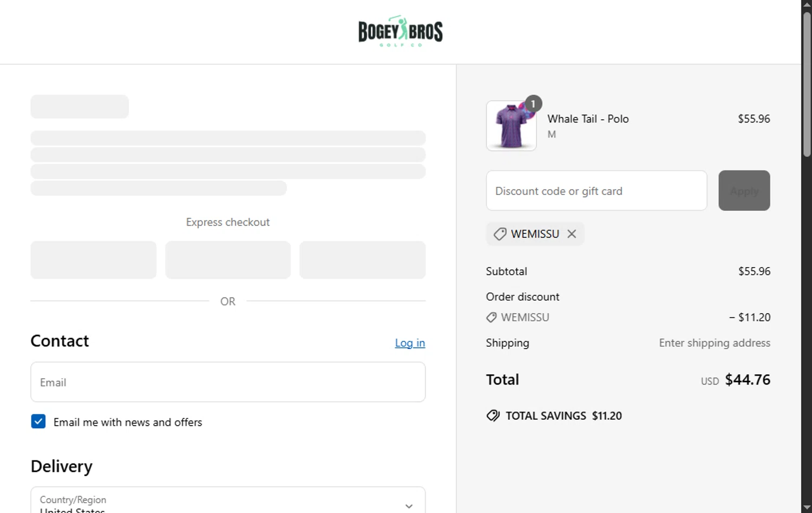Click the quantity badge on the polo thumbnail
Image resolution: width=812 pixels, height=513 pixels.
pyautogui.click(x=533, y=103)
